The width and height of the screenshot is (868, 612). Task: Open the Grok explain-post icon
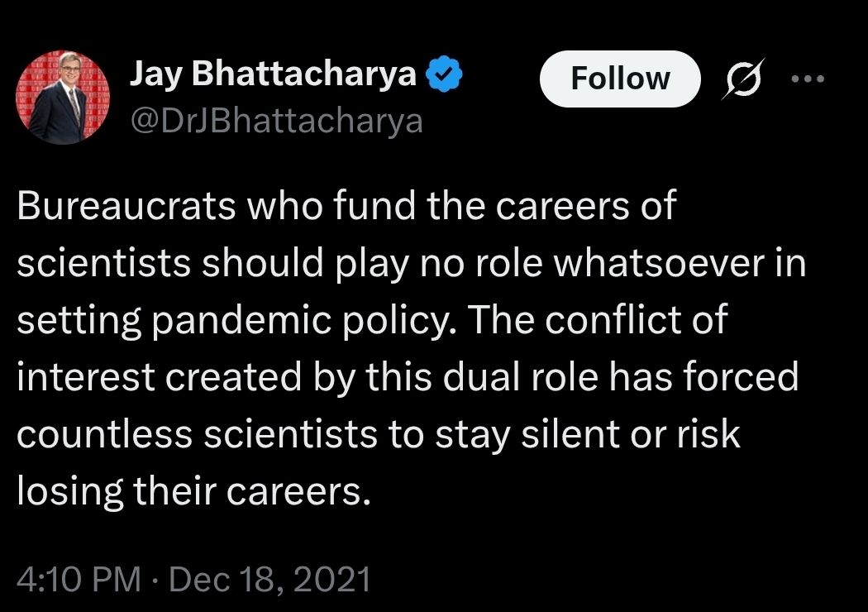(x=742, y=79)
